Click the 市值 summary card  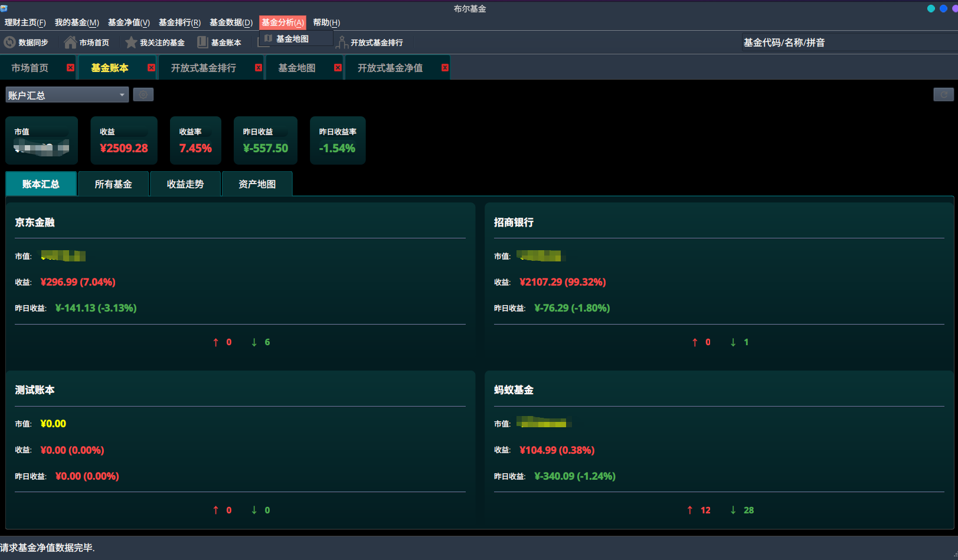pyautogui.click(x=42, y=140)
